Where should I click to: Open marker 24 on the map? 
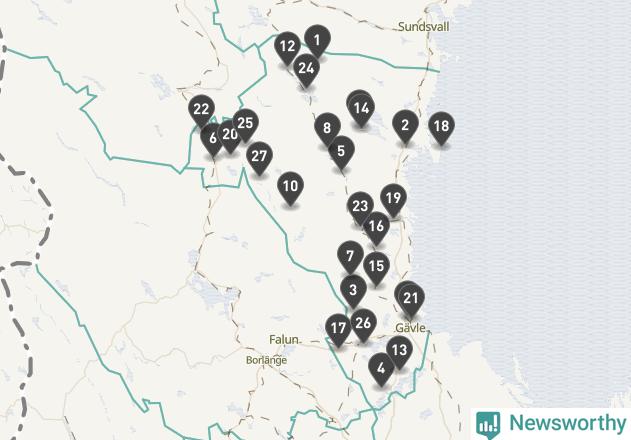click(307, 69)
